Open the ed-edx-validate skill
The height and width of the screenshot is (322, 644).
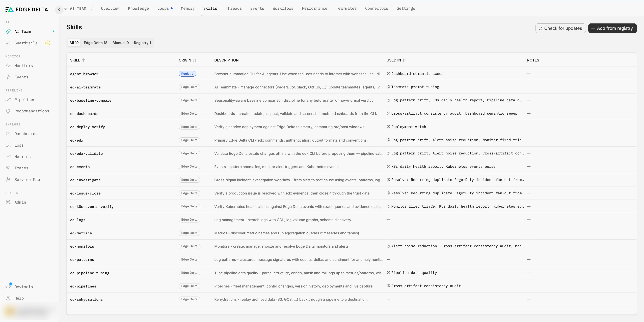pos(86,153)
